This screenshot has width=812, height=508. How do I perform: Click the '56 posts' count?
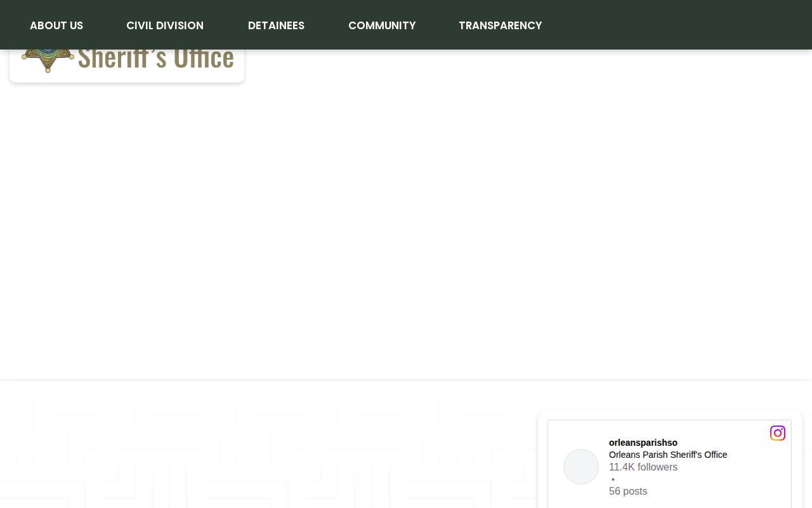click(628, 491)
